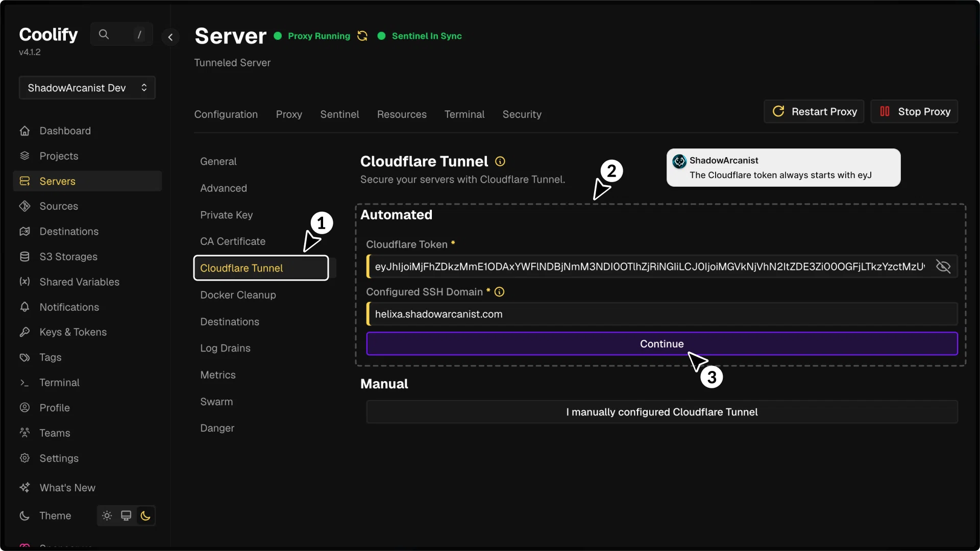This screenshot has height=551, width=980.
Task: Click the Notifications bell icon
Action: click(24, 307)
